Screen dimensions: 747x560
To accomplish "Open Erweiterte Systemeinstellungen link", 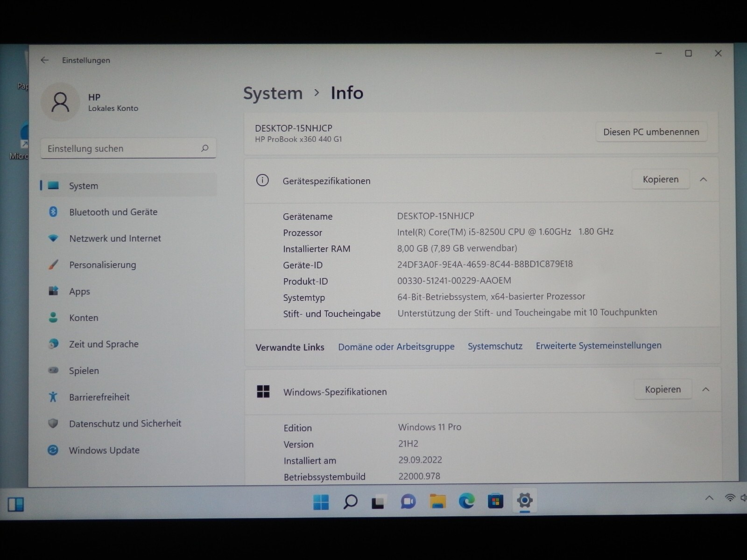I will [x=599, y=345].
